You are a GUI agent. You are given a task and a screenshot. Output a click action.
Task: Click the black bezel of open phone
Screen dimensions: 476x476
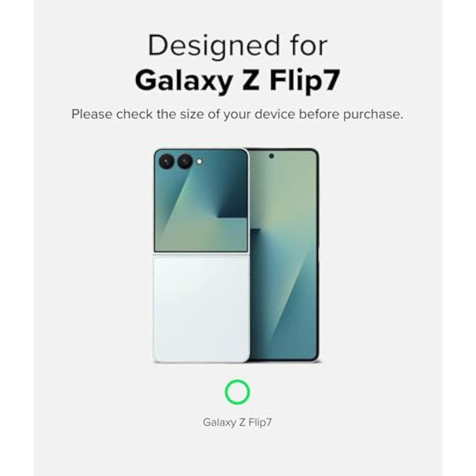point(317,255)
